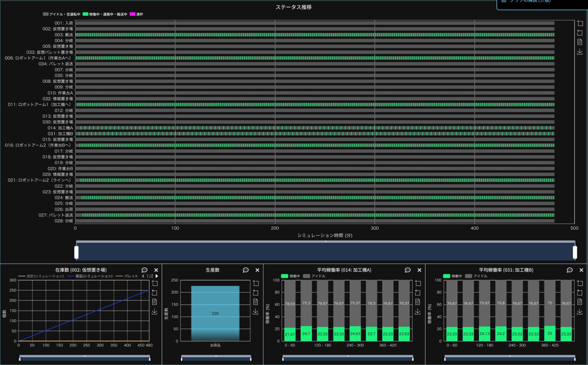Toggle アイドル・空運転中 legend series
This screenshot has width=588, height=365.
(61, 14)
